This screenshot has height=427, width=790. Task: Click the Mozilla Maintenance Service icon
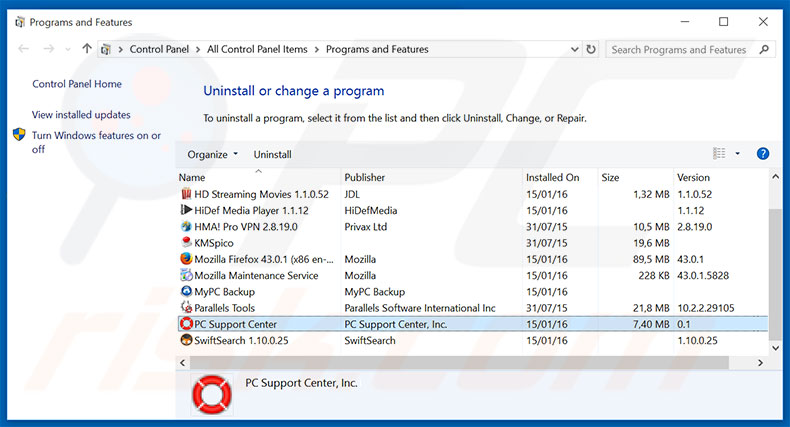(x=186, y=275)
